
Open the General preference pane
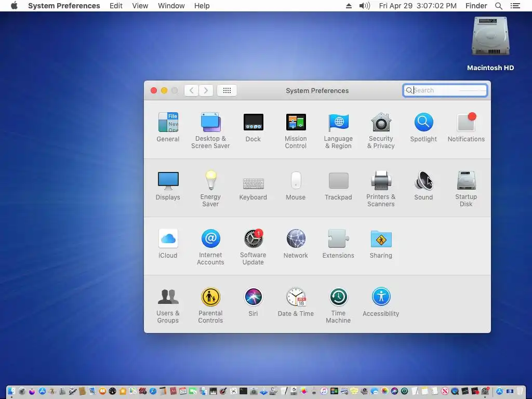(168, 128)
